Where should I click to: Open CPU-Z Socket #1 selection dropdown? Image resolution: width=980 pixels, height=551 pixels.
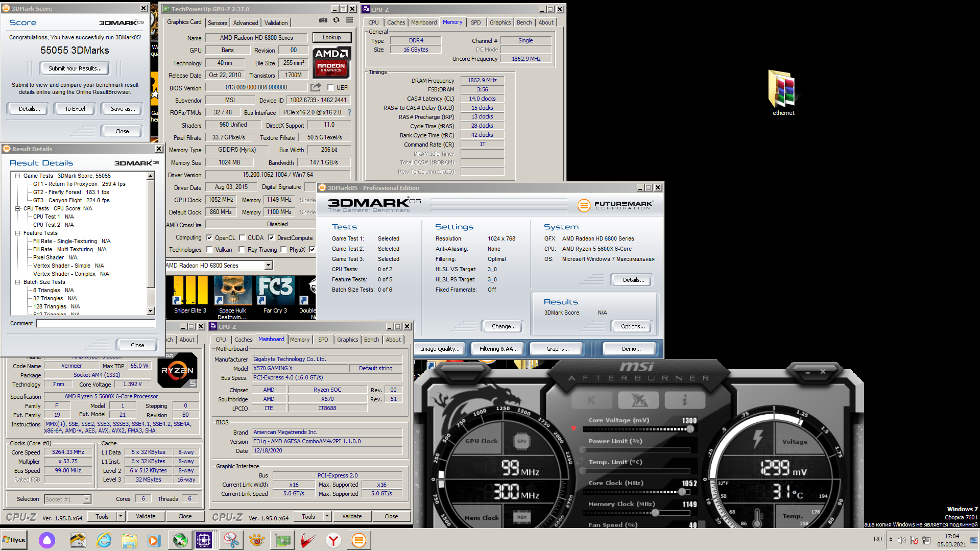coord(87,499)
